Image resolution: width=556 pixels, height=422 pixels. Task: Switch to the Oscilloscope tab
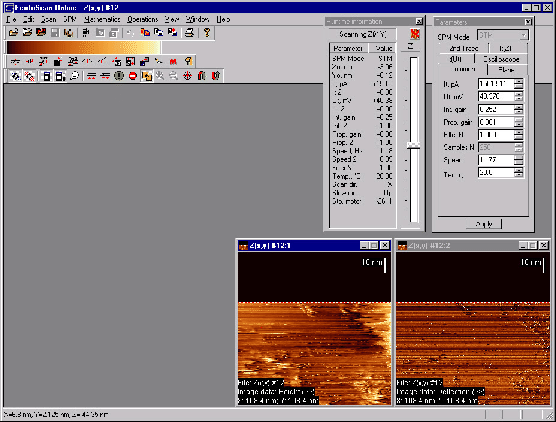(501, 59)
